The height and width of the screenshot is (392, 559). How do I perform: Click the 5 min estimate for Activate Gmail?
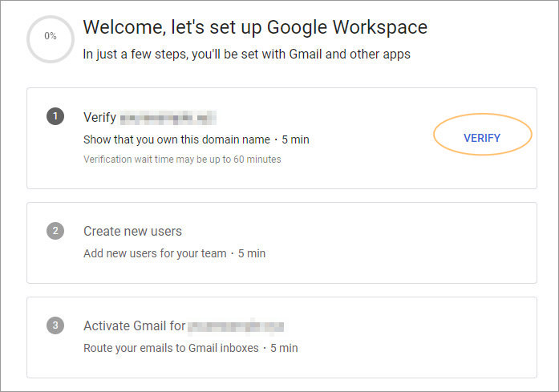pyautogui.click(x=284, y=348)
